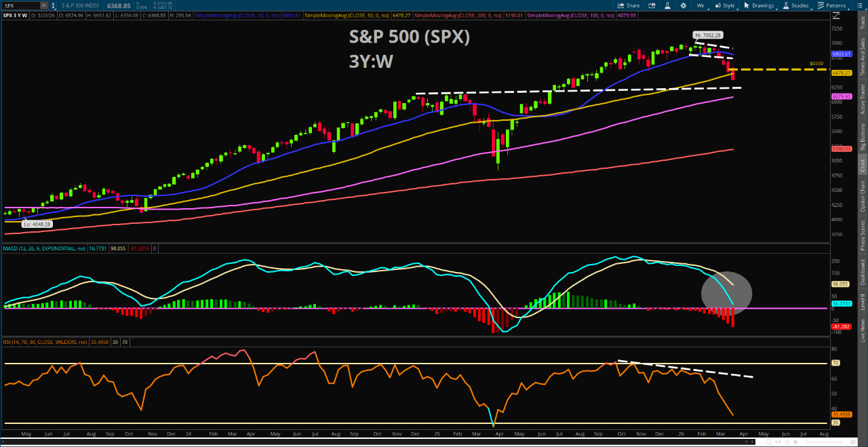The width and height of the screenshot is (868, 447).
Task: Expand the SPX symbol dropdown arrow
Action: pyautogui.click(x=44, y=5)
